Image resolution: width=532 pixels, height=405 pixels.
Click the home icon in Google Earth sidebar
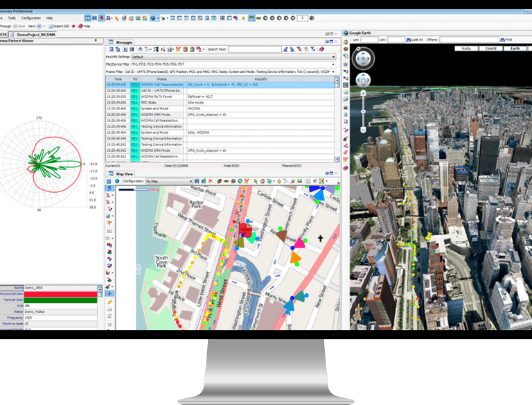coord(346,42)
